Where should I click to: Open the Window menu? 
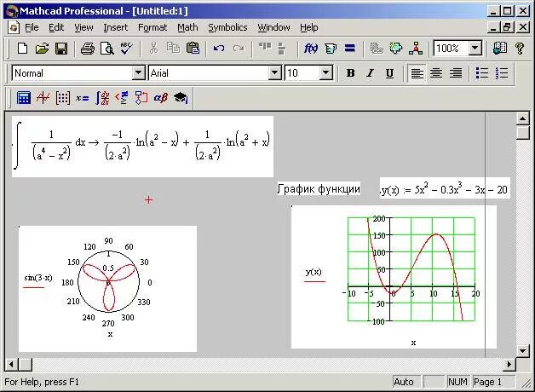[x=273, y=27]
